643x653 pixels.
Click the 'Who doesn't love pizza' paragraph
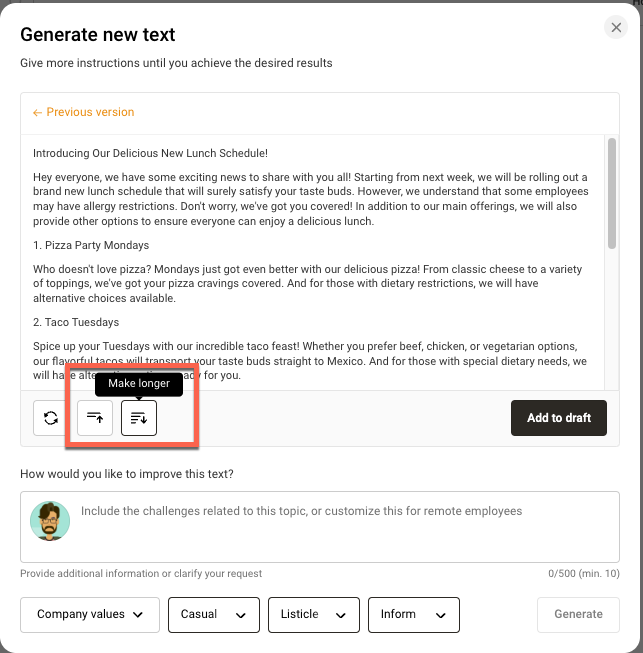(x=310, y=283)
